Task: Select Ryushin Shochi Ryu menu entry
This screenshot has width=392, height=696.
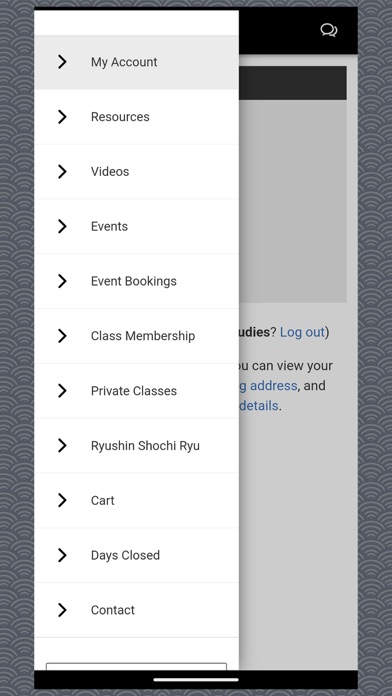Action: pyautogui.click(x=136, y=446)
